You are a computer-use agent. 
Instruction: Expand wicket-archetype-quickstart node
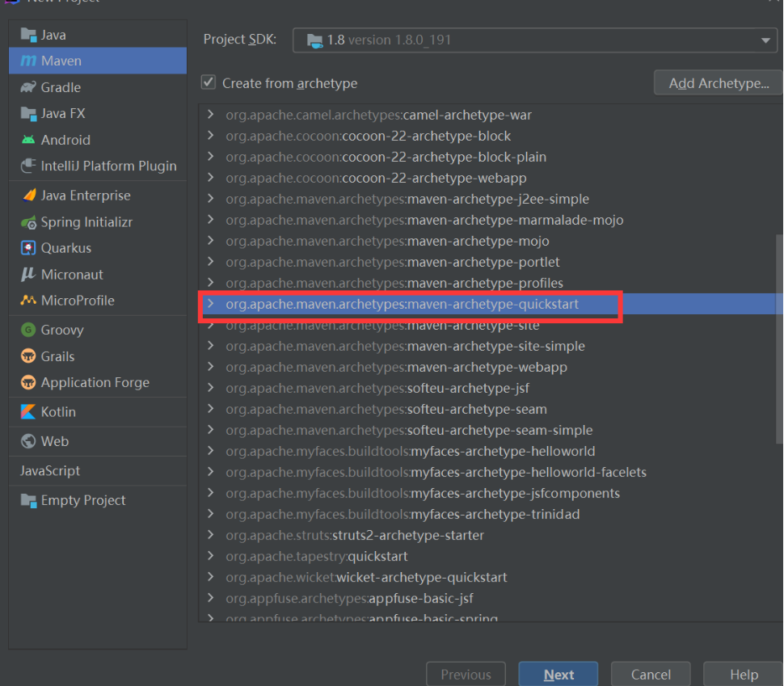[x=211, y=577]
